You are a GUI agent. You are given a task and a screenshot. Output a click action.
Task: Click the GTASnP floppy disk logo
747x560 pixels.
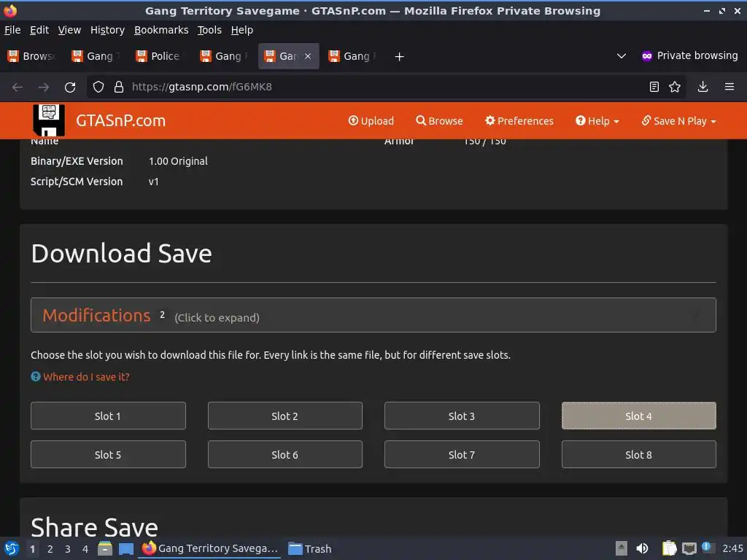tap(49, 120)
